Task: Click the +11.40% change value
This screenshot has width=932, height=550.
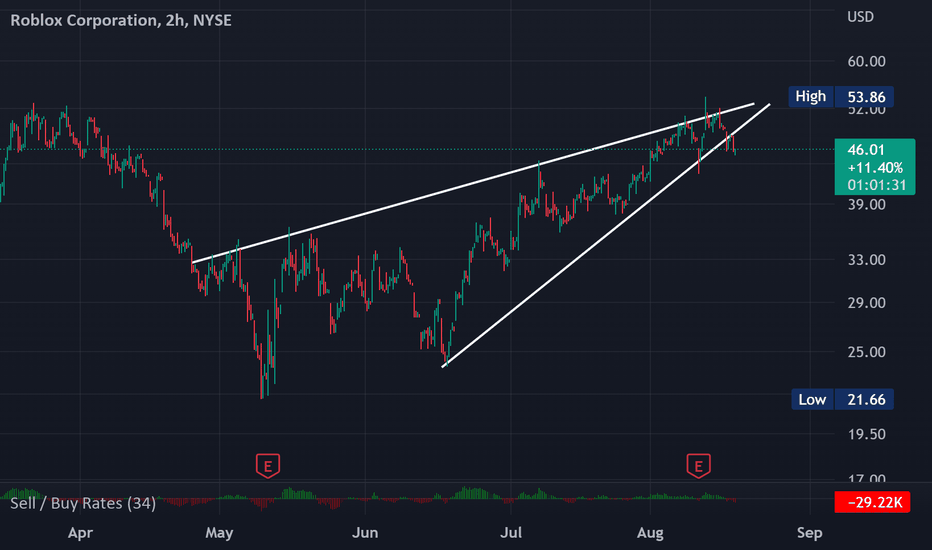Action: (875, 168)
